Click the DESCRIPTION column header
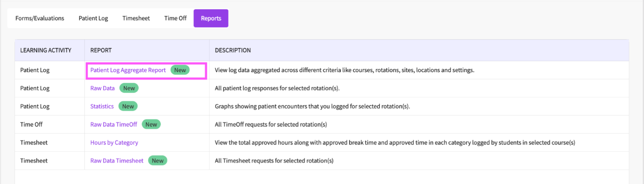 [x=233, y=50]
